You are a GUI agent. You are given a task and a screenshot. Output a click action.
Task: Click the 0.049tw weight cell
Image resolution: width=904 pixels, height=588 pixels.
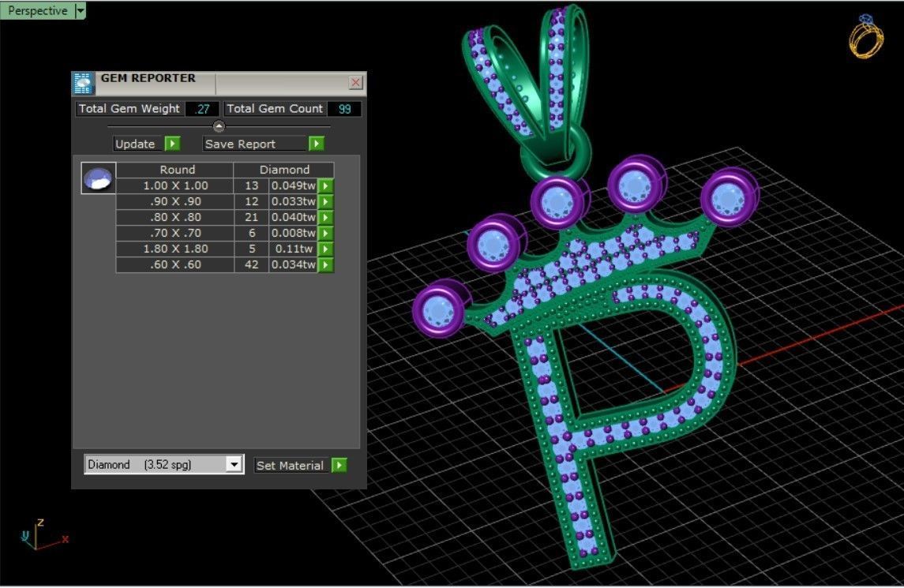click(x=294, y=185)
